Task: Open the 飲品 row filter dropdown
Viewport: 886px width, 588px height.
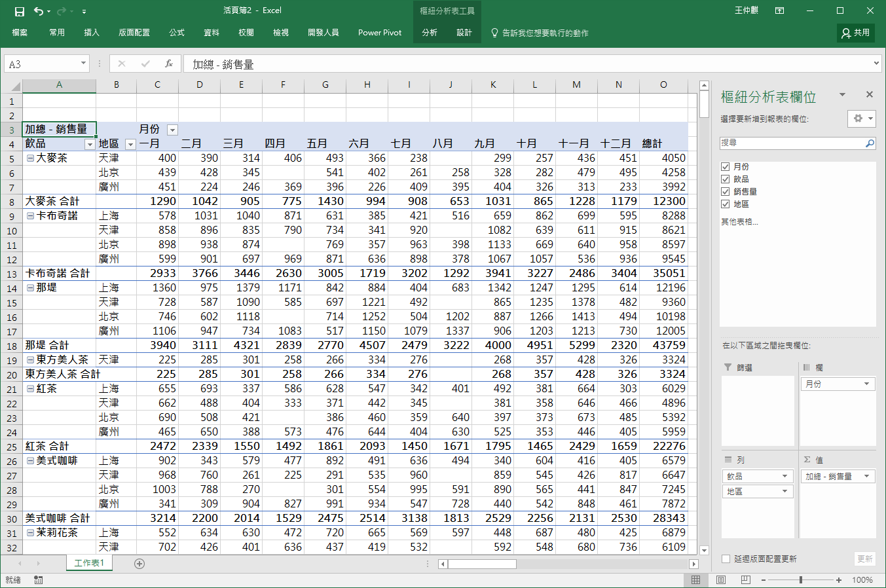Action: tap(90, 144)
